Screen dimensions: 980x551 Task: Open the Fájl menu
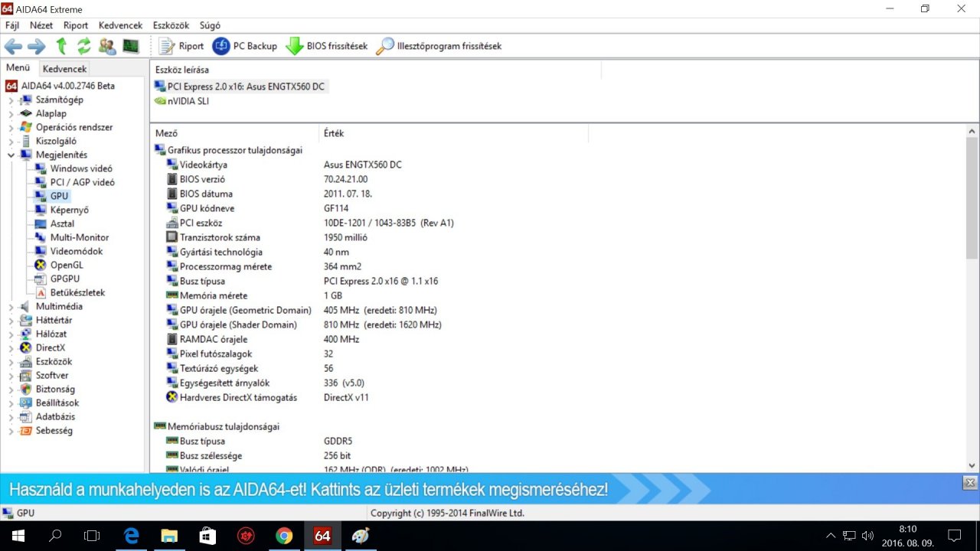pos(12,25)
